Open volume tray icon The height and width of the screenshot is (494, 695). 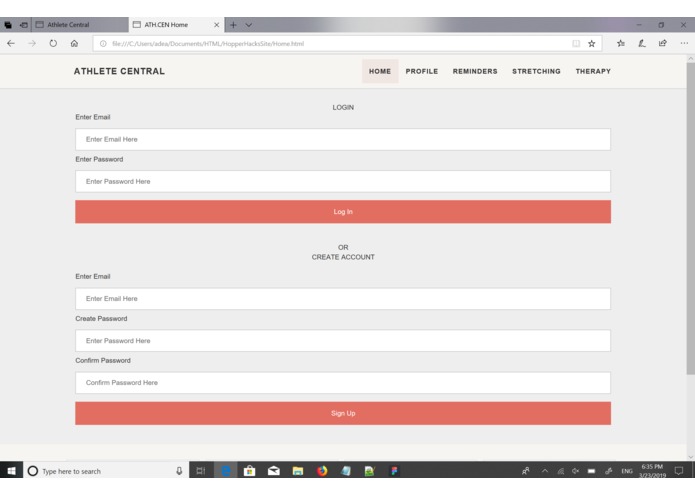coord(575,471)
